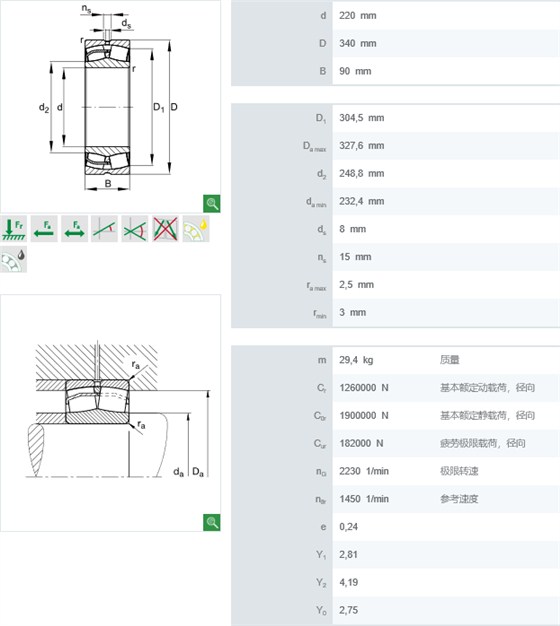
Task: Select the da min value 232,4 mm
Action: coord(362,201)
